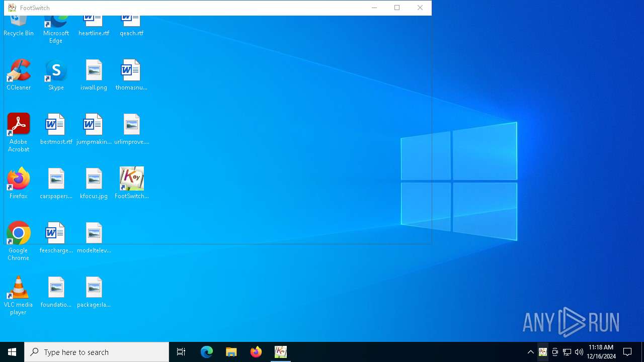Open the Meet Now tray icon
Image resolution: width=644 pixels, height=362 pixels.
pos(555,352)
